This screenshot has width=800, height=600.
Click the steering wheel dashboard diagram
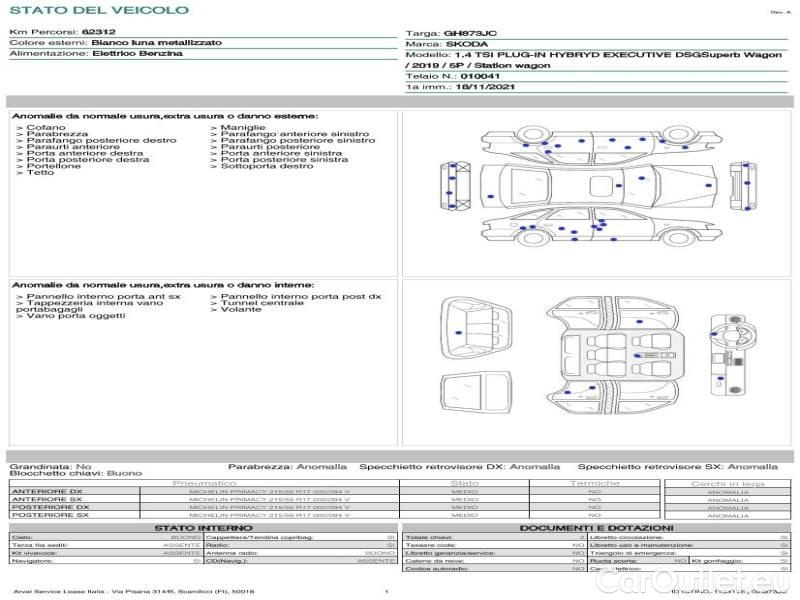[x=733, y=355]
